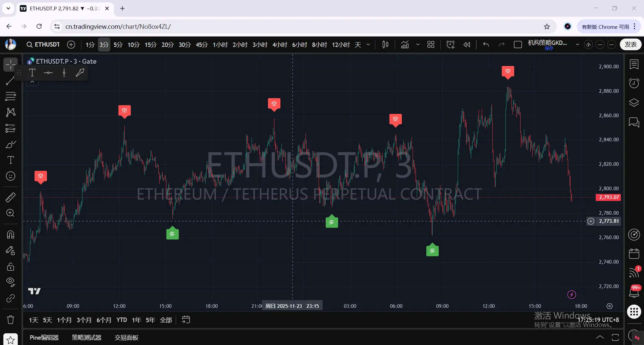
Task: Select the YTD date range
Action: 121,320
